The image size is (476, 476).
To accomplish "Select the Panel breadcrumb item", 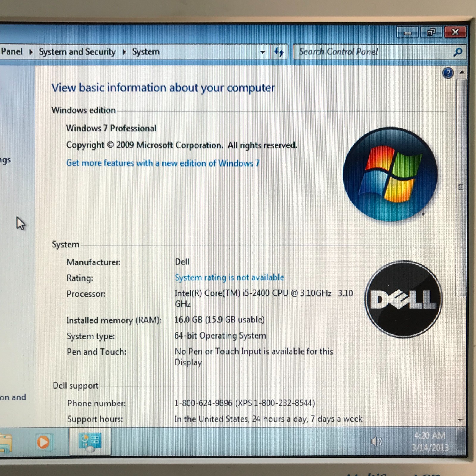I will tap(11, 51).
